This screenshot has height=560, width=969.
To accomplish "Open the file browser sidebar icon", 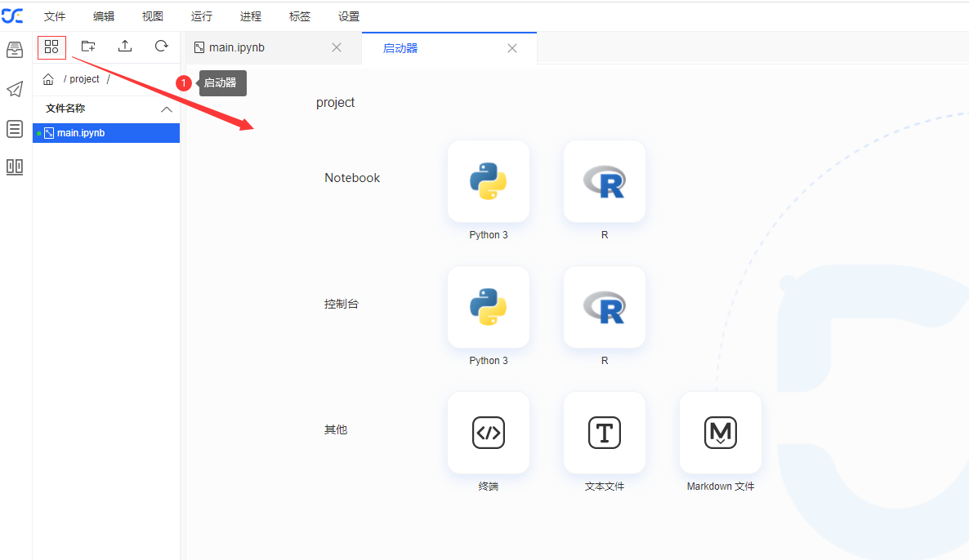I will coord(15,50).
